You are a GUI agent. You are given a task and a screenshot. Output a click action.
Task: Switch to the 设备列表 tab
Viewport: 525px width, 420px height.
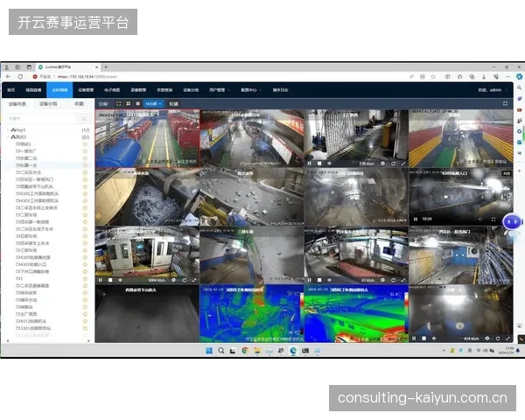(x=17, y=104)
